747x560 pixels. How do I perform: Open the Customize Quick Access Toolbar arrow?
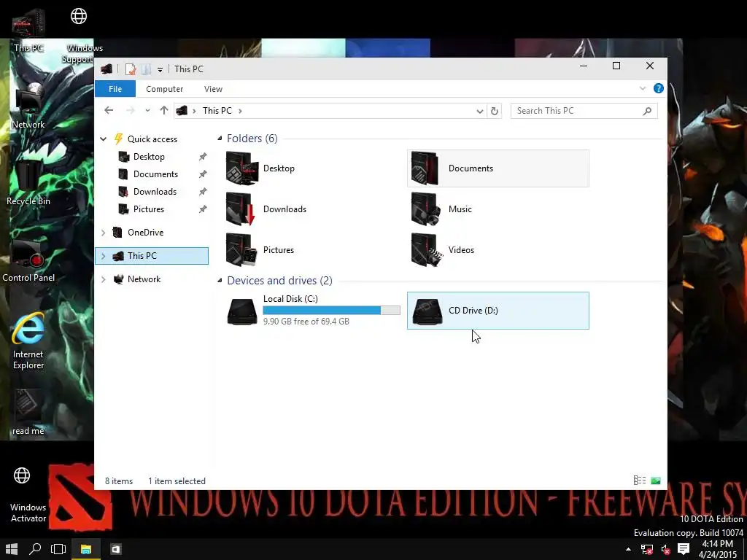(160, 70)
